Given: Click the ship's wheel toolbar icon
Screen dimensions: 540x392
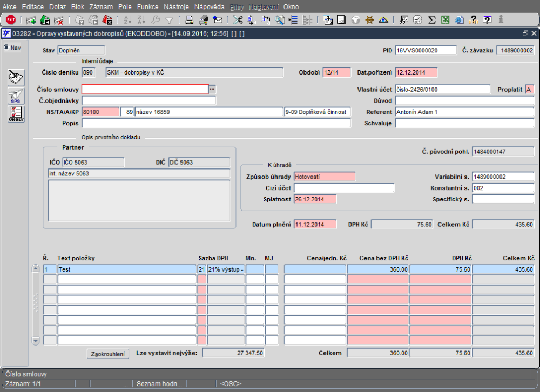Looking at the screenshot, I should point(369,20).
